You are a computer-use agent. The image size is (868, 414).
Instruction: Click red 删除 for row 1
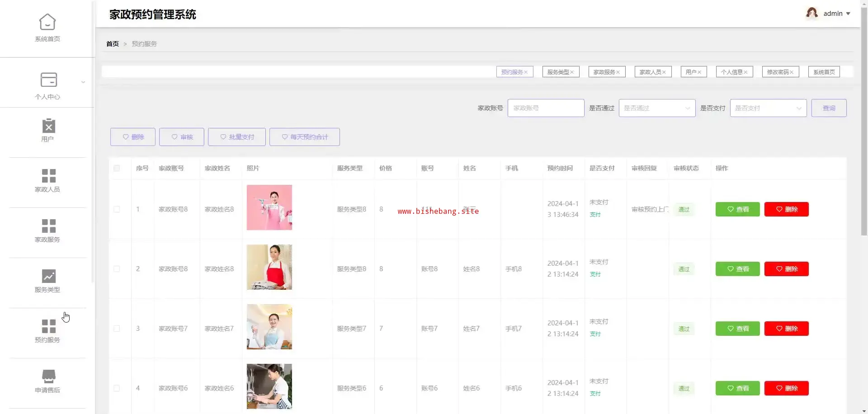787,209
